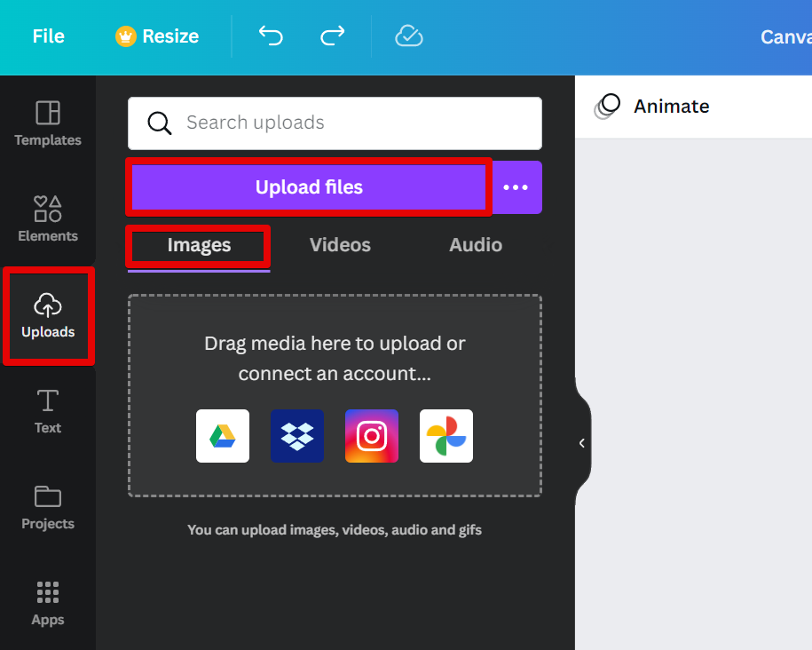Viewport: 812px width, 650px height.
Task: Open the Elements sidebar panel
Action: (x=48, y=219)
